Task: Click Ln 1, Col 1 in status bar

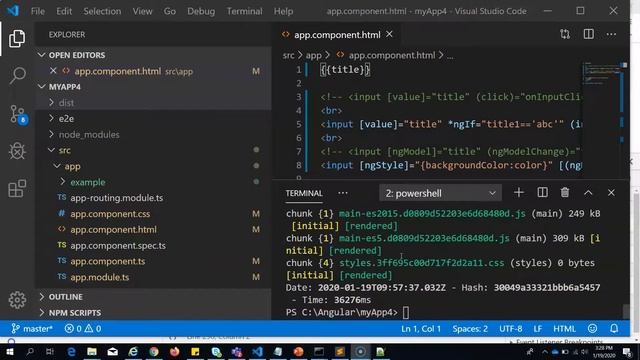Action: [x=421, y=329]
